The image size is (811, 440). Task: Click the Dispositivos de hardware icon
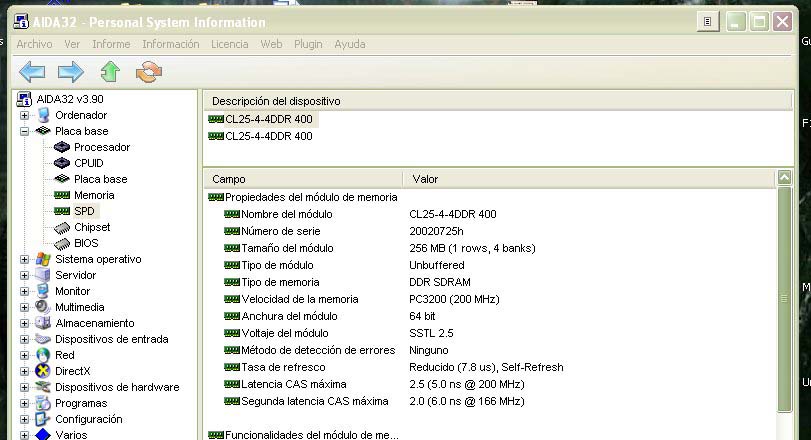tap(43, 387)
